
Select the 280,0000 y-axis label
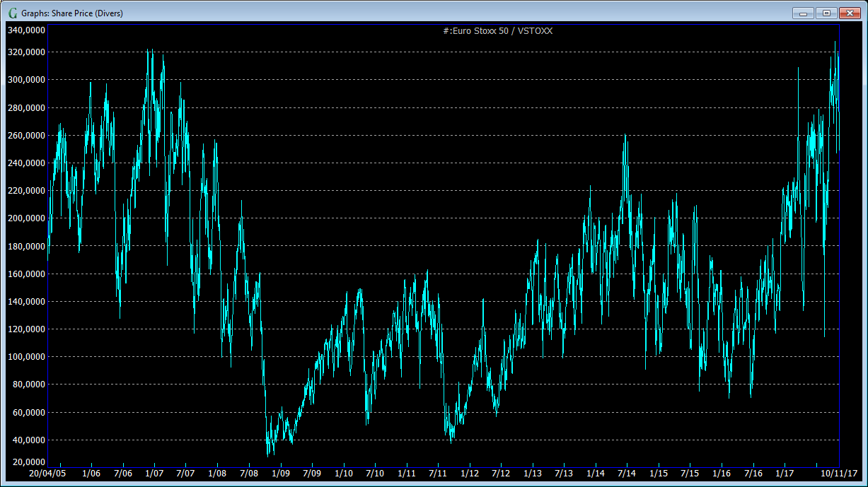[26, 107]
